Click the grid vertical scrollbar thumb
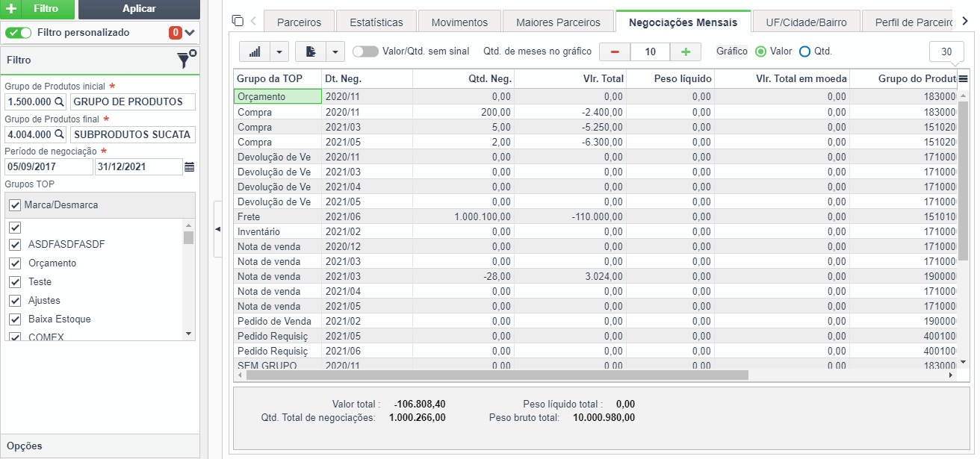980x459 pixels. (x=963, y=179)
